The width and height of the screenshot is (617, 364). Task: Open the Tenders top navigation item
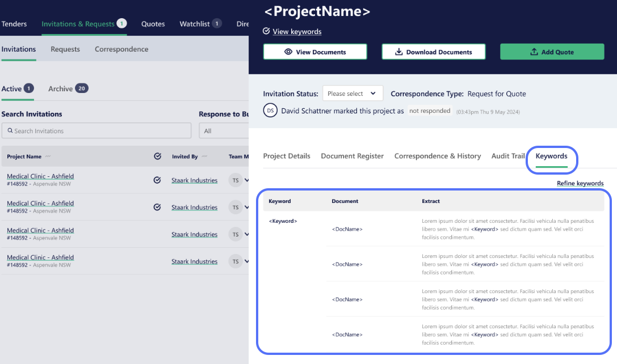coord(14,24)
